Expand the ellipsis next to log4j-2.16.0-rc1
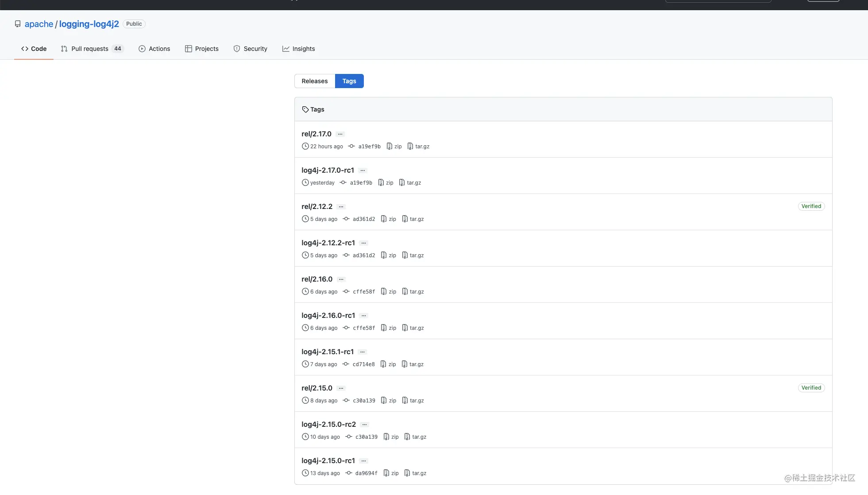 click(x=364, y=316)
